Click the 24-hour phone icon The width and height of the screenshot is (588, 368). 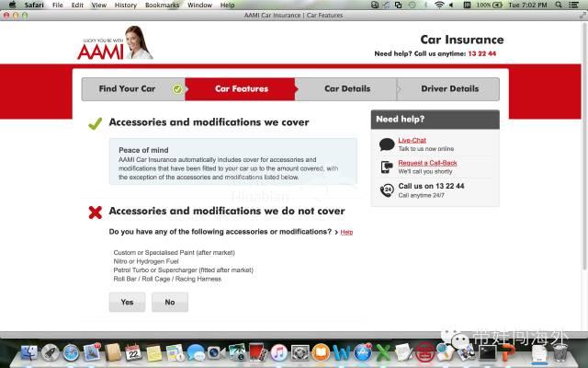click(387, 190)
